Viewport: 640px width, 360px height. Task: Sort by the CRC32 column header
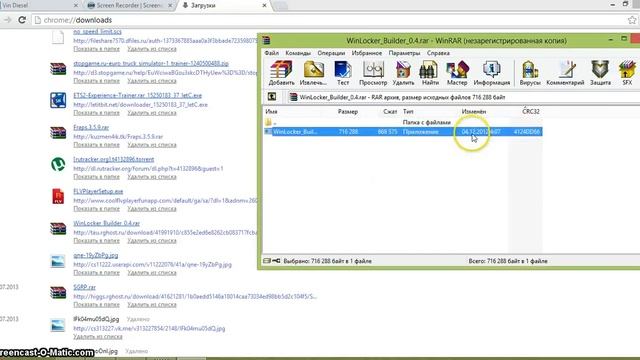coord(531,111)
